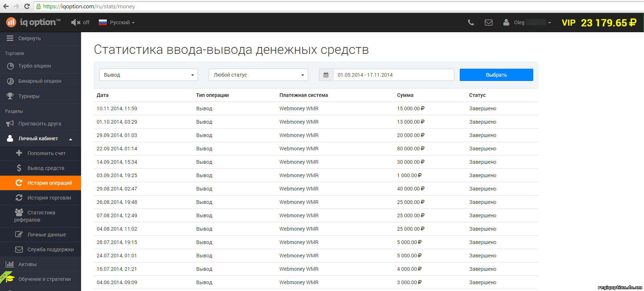Click the Статус column header
This screenshot has height=291, width=644.
coord(477,95)
